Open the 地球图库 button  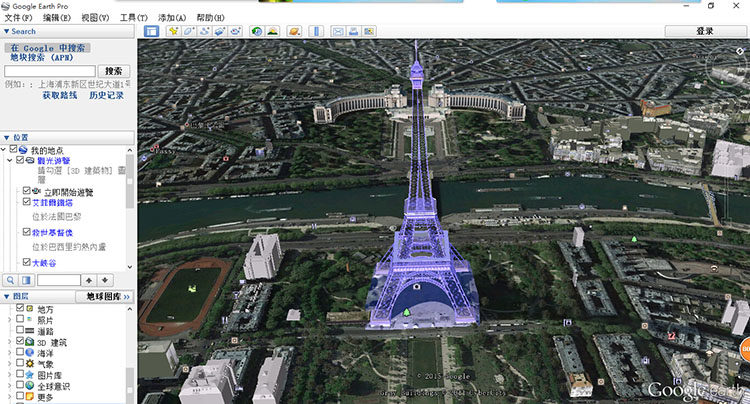[x=104, y=296]
